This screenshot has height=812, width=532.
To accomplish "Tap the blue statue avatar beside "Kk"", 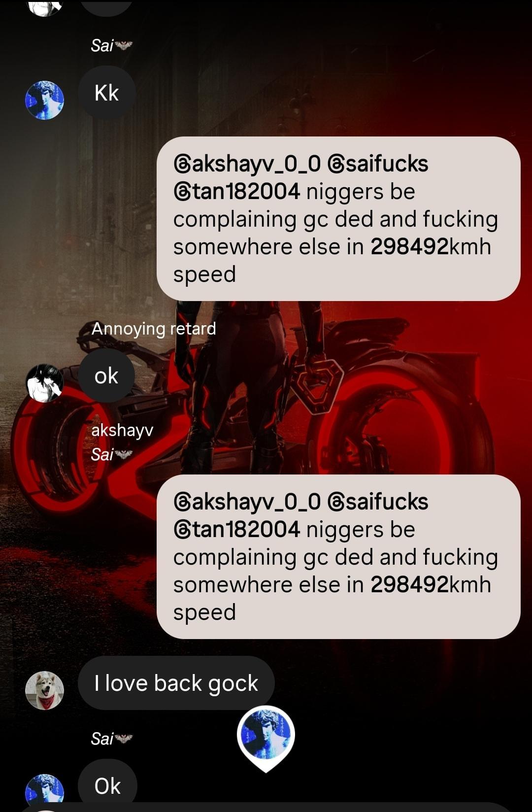I will (x=44, y=100).
